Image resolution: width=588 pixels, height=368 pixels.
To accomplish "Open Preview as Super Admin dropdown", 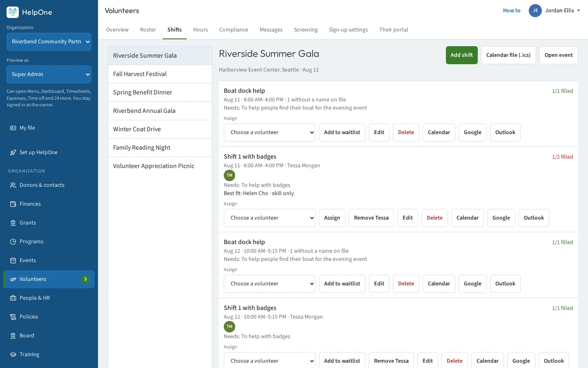I will (x=49, y=74).
